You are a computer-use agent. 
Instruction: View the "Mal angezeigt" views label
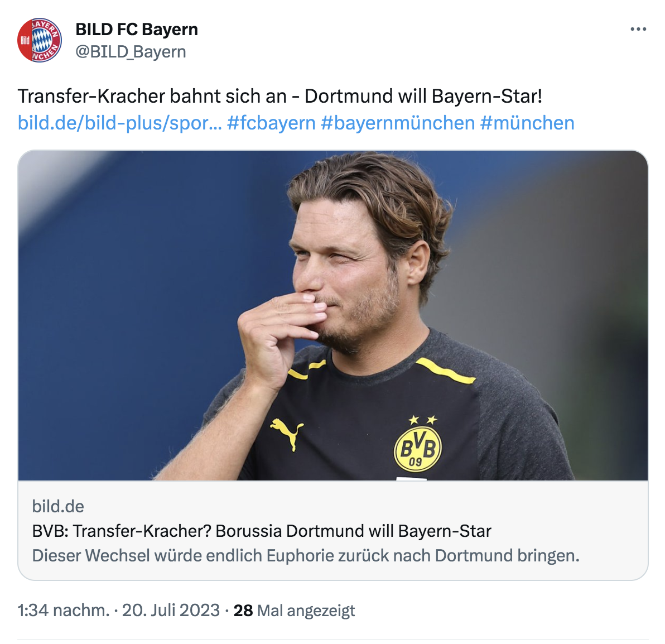(306, 611)
